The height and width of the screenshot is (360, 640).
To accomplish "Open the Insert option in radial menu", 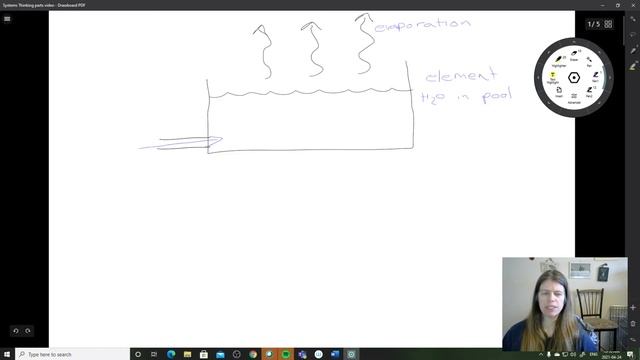I will click(559, 91).
